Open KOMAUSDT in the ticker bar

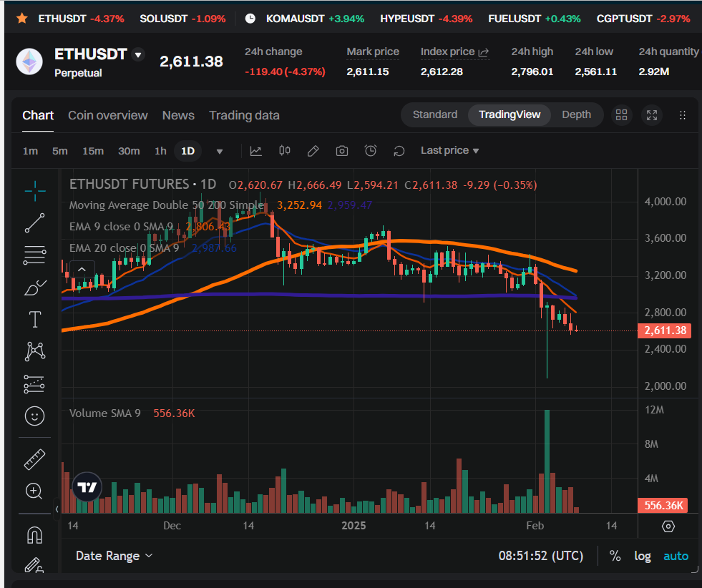coord(315,19)
